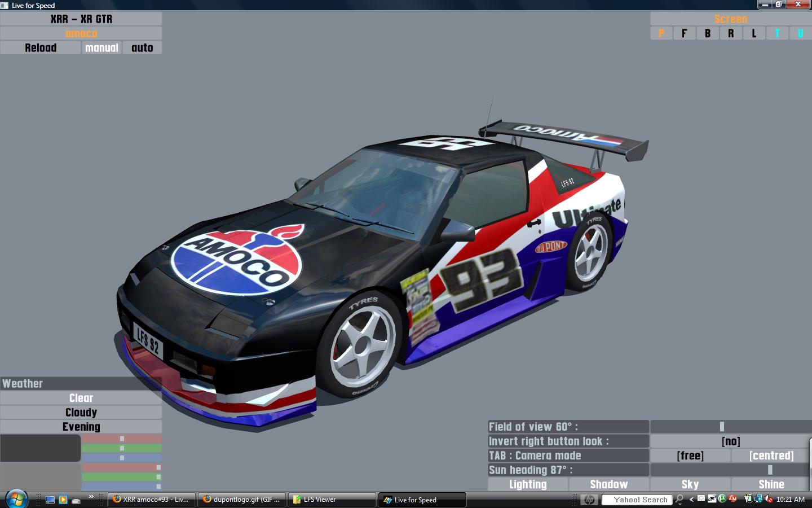The height and width of the screenshot is (508, 812).
Task: Click the taskbar search magnifier icon
Action: [679, 500]
